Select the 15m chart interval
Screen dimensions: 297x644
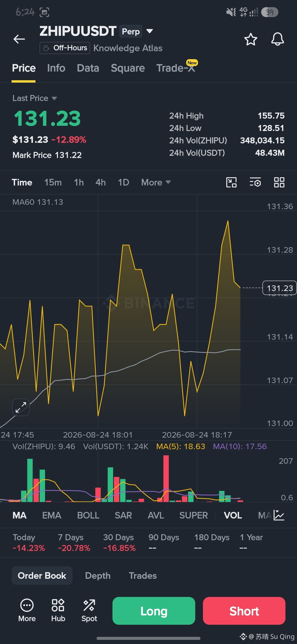click(x=53, y=182)
